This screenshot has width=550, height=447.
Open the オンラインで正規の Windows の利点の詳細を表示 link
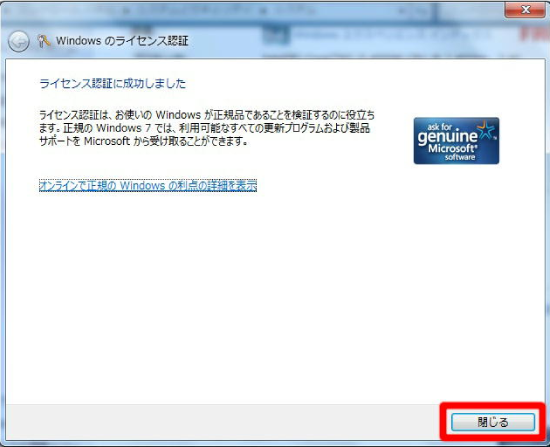(x=148, y=185)
